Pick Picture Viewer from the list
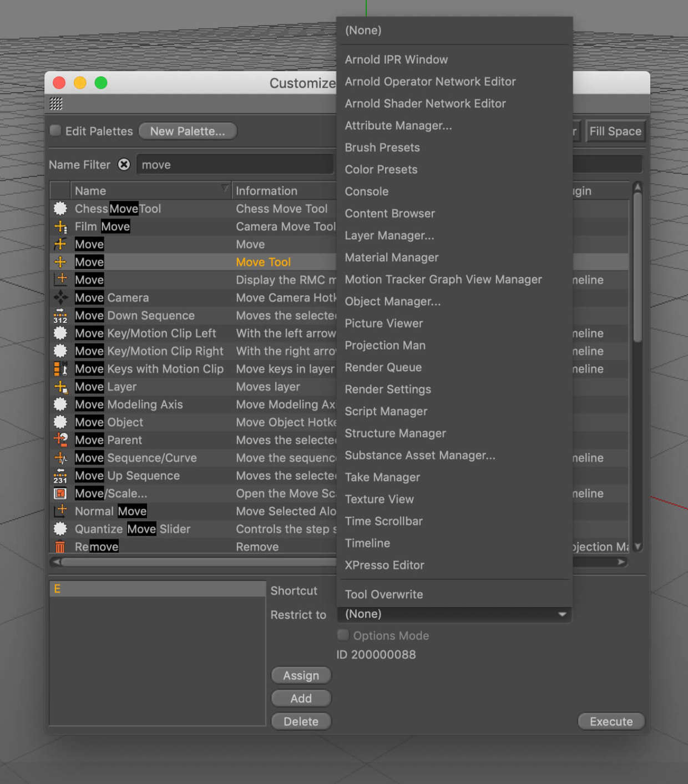Viewport: 688px width, 784px height. (x=454, y=323)
